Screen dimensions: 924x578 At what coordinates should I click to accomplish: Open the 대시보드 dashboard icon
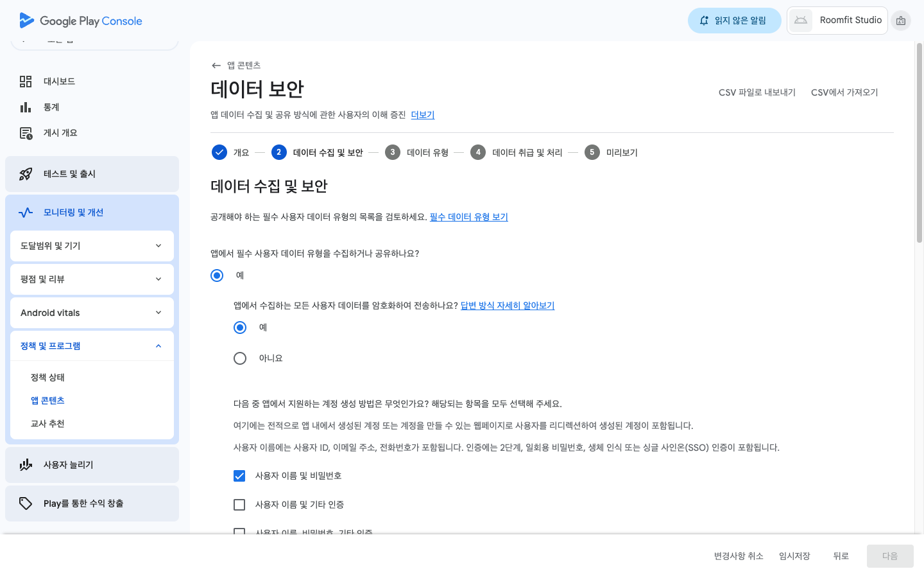tap(26, 82)
